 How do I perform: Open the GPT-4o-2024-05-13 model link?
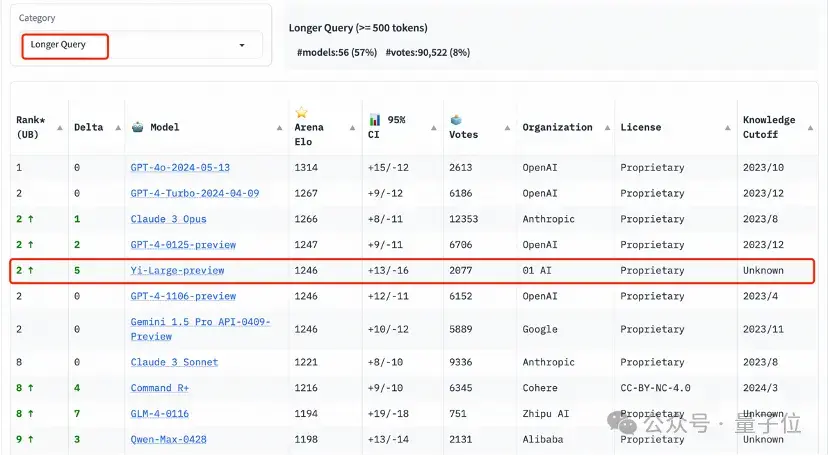[180, 168]
